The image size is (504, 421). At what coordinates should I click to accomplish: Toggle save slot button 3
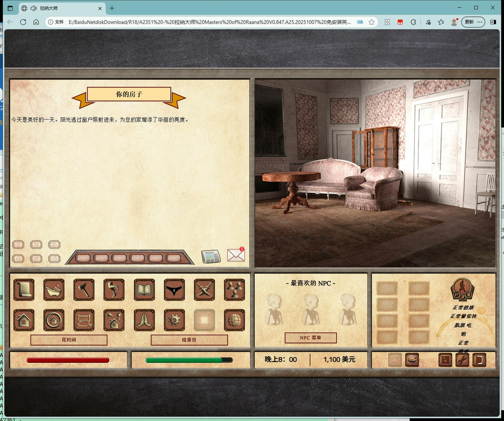[x=54, y=244]
